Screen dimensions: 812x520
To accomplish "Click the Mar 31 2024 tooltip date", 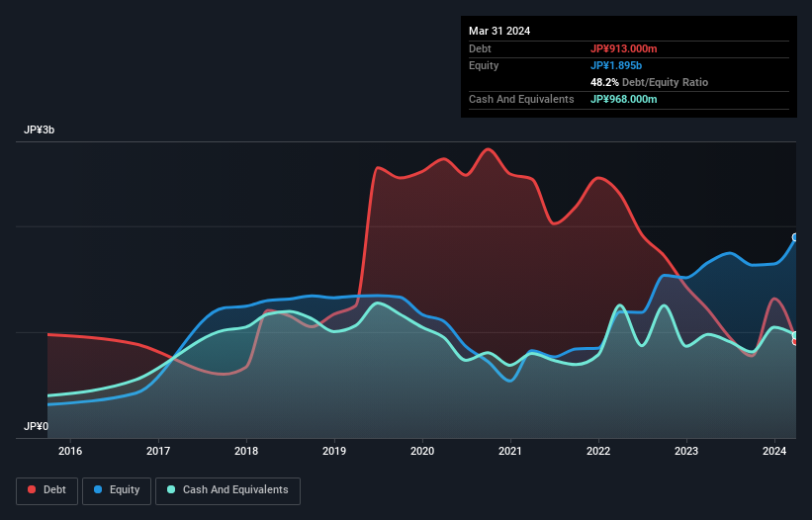I will pyautogui.click(x=499, y=31).
